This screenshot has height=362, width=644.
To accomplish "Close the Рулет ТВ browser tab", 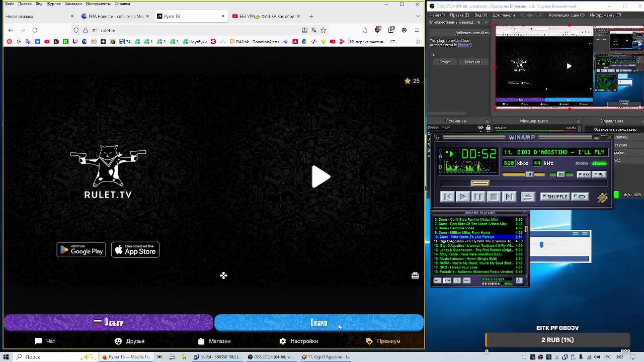I will click(x=223, y=16).
